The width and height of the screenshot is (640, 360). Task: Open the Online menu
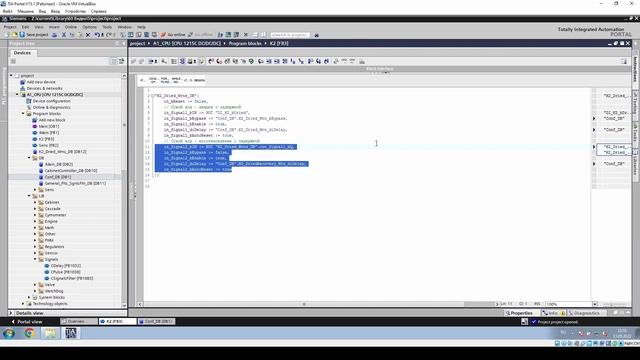tap(71, 27)
